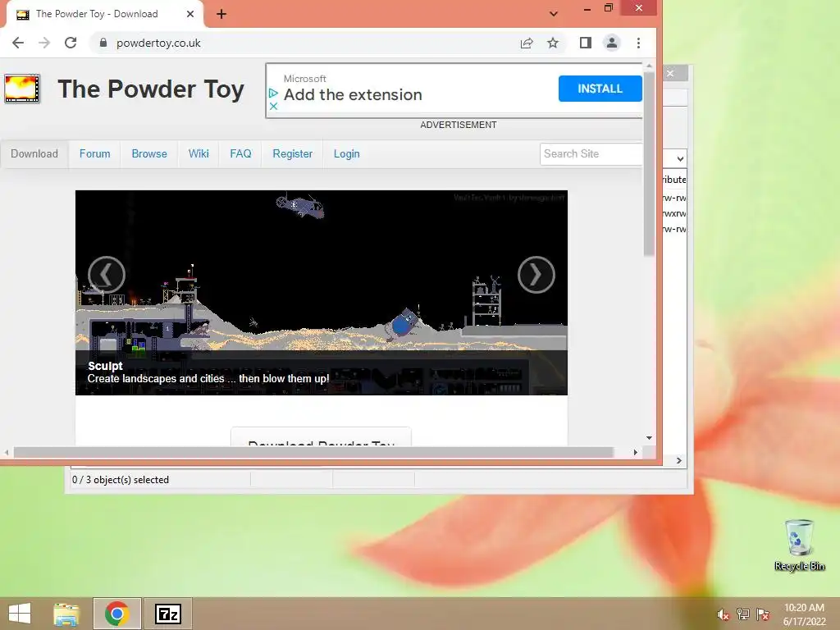Click scroll right arrow in background window

(x=678, y=461)
